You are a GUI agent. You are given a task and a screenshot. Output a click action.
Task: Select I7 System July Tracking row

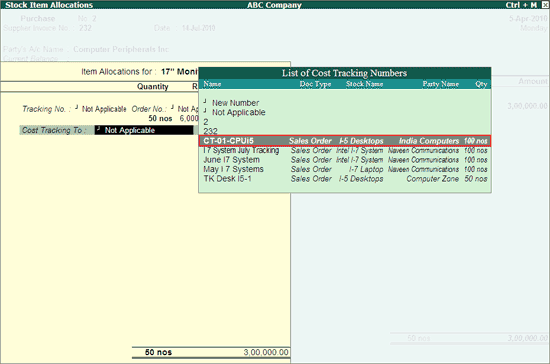345,150
